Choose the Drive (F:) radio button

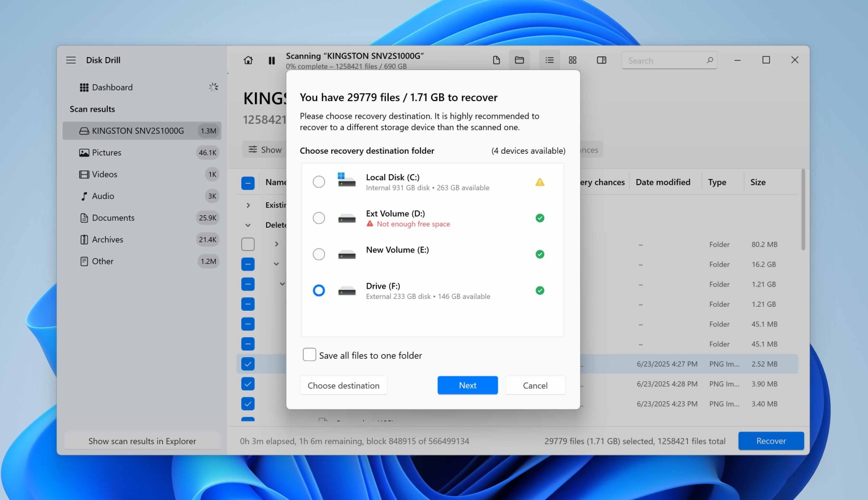[x=319, y=290]
